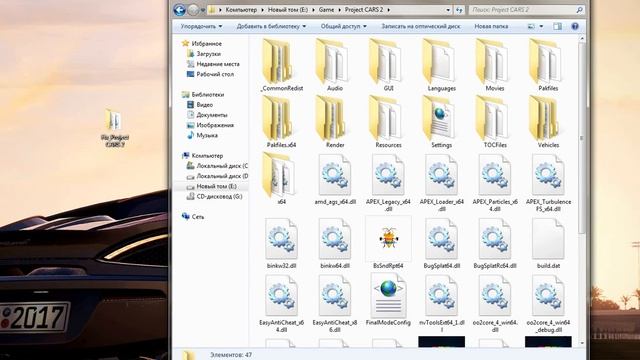The width and height of the screenshot is (640, 360).
Task: Select the Audio folder
Action: [x=335, y=65]
